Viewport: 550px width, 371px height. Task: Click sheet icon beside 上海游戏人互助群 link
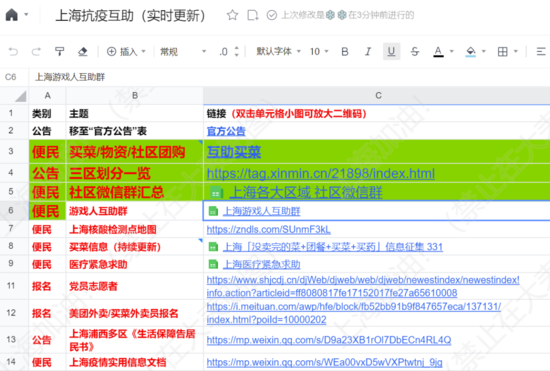click(213, 211)
